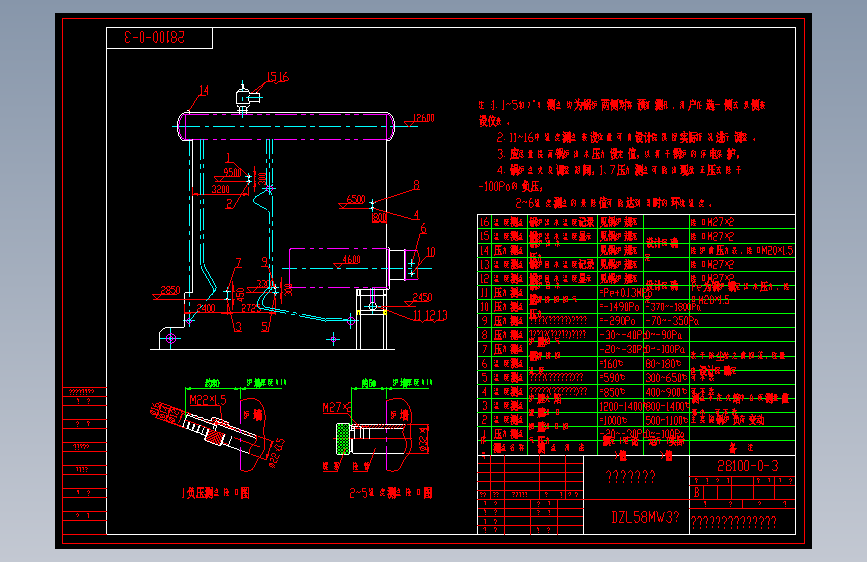
Task: Select the 9500 elevation dimension
Action: [232, 173]
